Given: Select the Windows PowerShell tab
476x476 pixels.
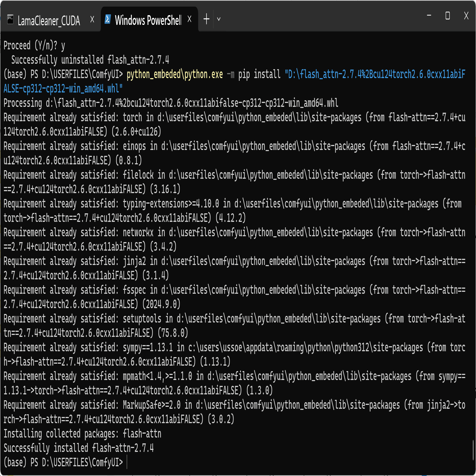Looking at the screenshot, I should point(148,20).
